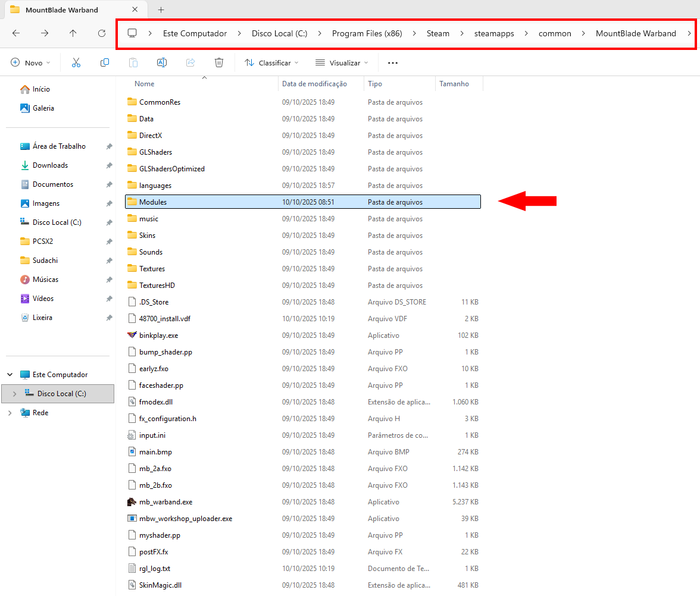700x596 pixels.
Task: Click the Delete trash can icon
Action: [x=219, y=63]
